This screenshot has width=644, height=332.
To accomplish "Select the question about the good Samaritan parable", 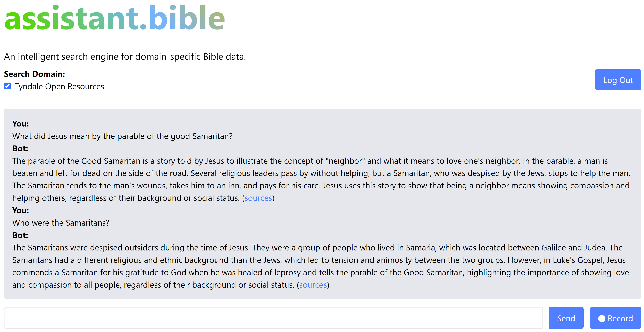I will tap(122, 136).
